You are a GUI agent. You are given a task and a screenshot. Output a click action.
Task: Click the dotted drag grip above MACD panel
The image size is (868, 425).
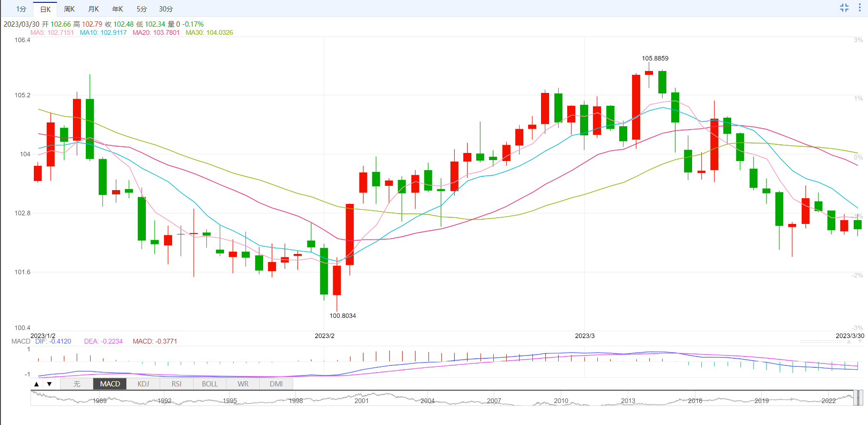tap(821, 342)
